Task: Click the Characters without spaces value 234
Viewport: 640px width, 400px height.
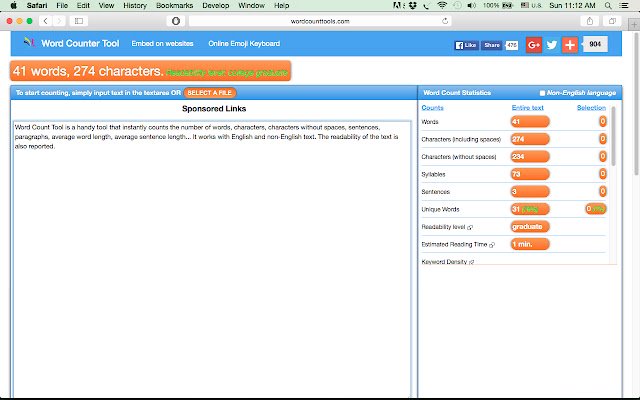Action: [530, 157]
